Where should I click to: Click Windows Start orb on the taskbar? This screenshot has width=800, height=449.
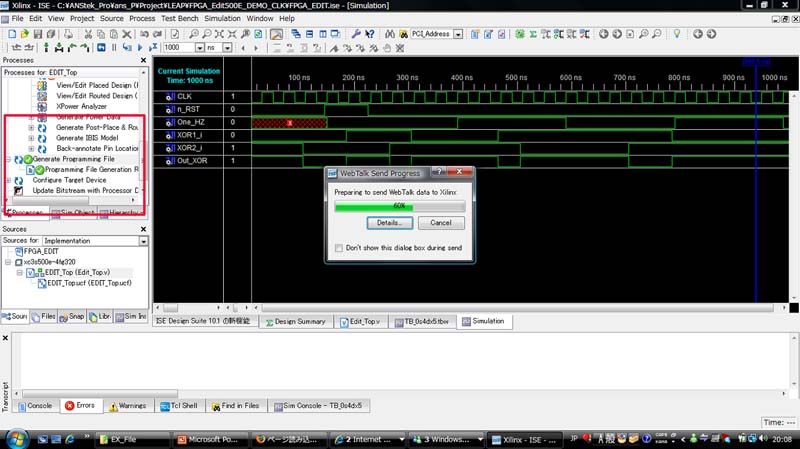point(16,439)
